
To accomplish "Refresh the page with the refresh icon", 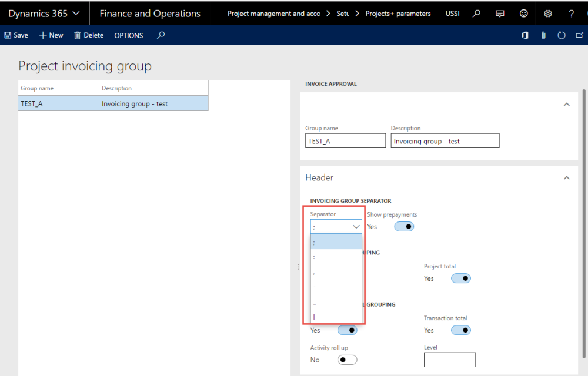I will coord(562,35).
